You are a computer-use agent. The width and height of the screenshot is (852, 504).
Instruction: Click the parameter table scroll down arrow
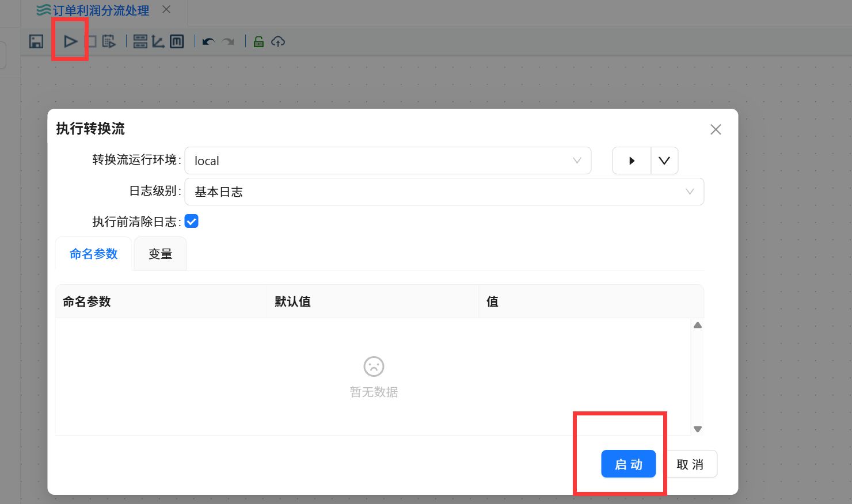698,429
